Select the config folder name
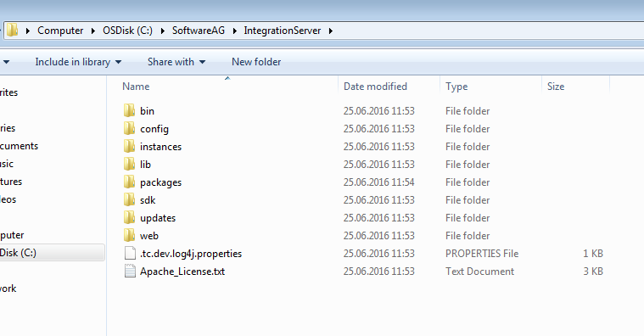 [154, 129]
